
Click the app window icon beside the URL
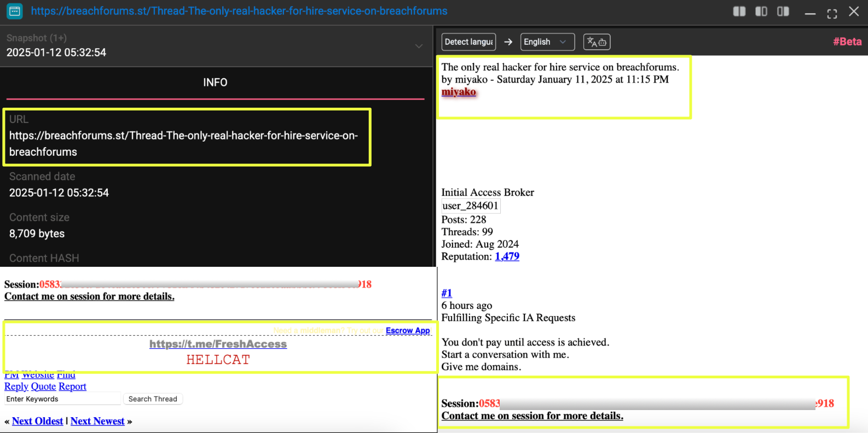click(15, 11)
